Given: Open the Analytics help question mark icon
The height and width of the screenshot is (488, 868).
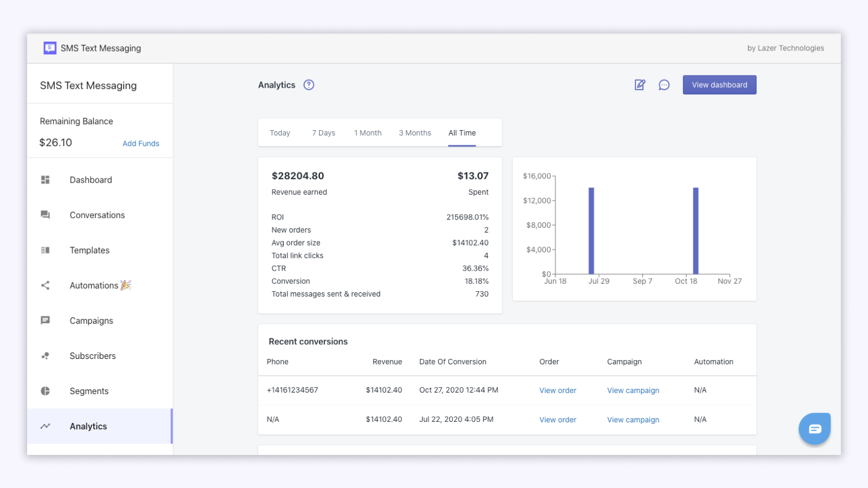Looking at the screenshot, I should click(309, 85).
